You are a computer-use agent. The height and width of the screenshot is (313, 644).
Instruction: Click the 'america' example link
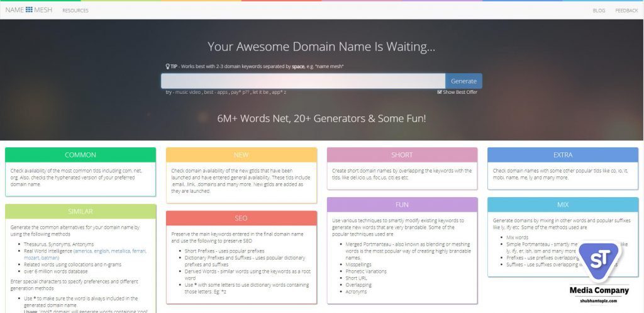tap(84, 251)
